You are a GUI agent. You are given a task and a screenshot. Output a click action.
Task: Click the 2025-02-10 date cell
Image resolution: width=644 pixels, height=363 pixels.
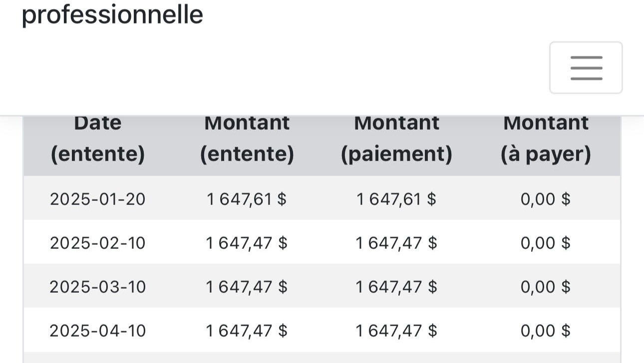pyautogui.click(x=98, y=243)
